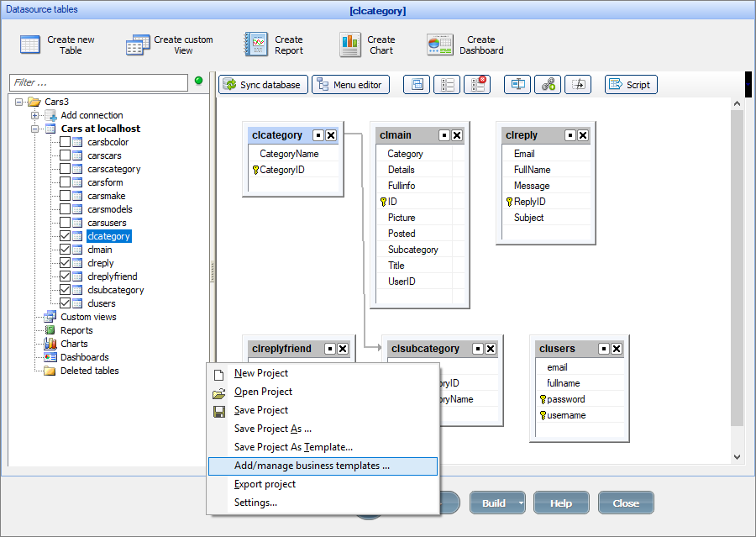Collapse the Cars3 project tree node
The height and width of the screenshot is (537, 756).
(x=19, y=102)
